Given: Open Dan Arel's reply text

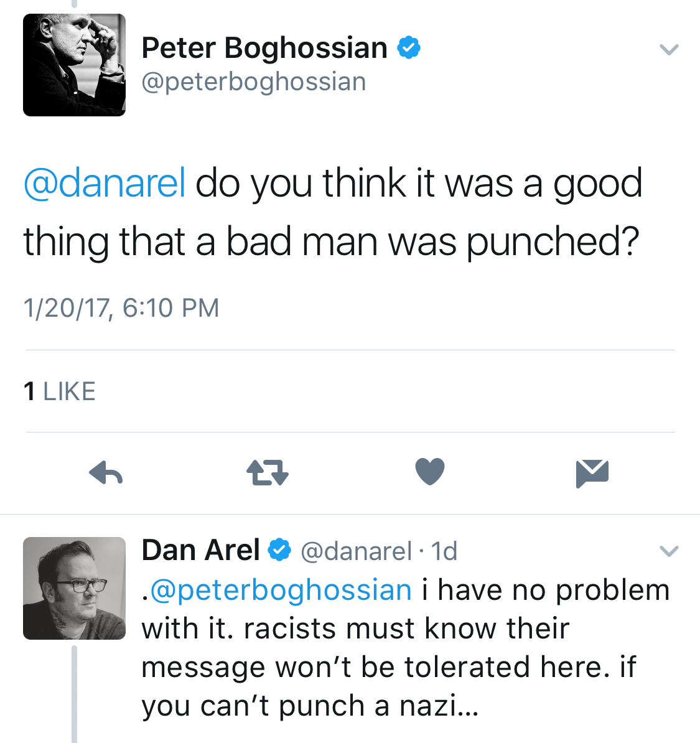Looking at the screenshot, I should 405,648.
